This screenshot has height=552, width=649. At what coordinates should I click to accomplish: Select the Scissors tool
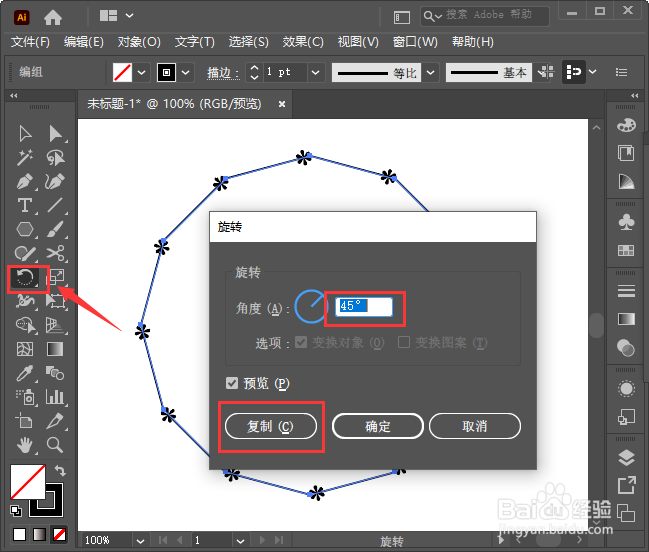click(55, 253)
